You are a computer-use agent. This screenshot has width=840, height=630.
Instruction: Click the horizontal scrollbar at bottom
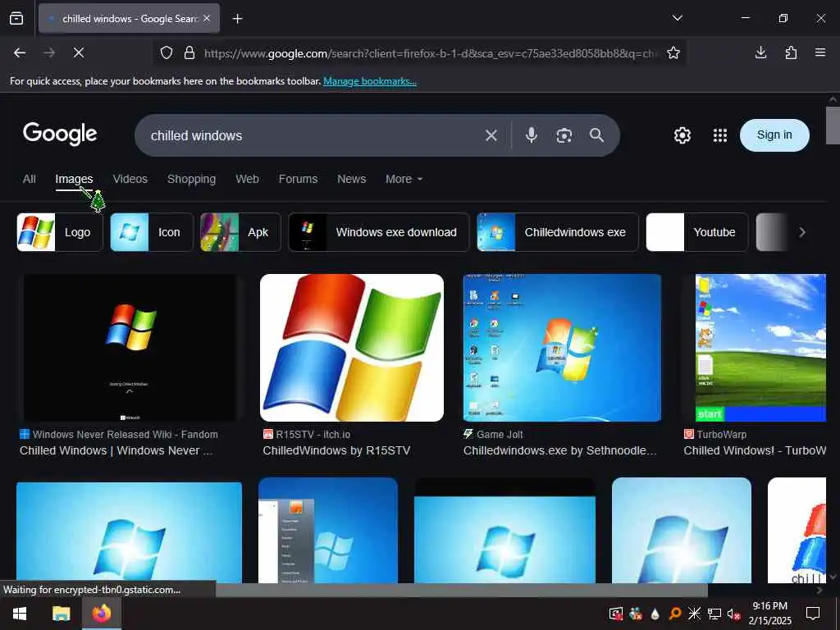point(461,590)
